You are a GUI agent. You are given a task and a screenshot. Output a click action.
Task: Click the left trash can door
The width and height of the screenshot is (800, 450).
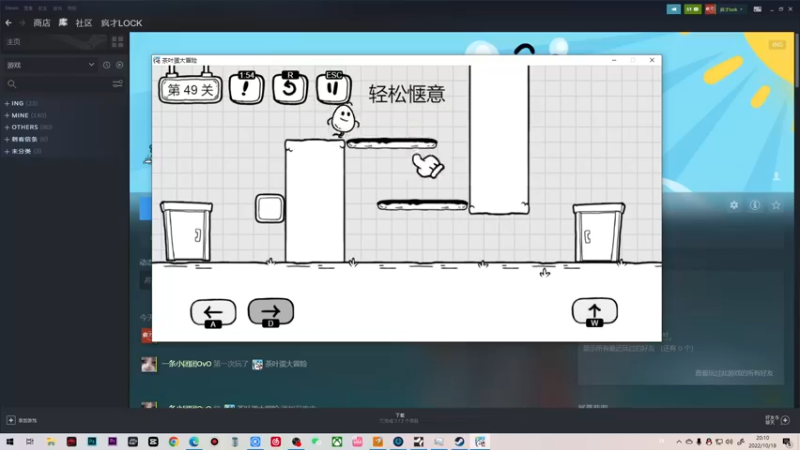pyautogui.click(x=187, y=232)
